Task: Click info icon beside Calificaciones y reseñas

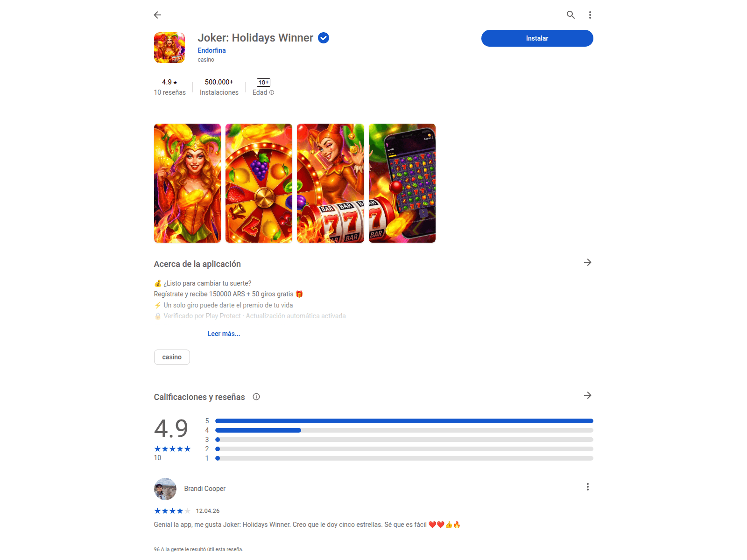Action: [x=256, y=397]
